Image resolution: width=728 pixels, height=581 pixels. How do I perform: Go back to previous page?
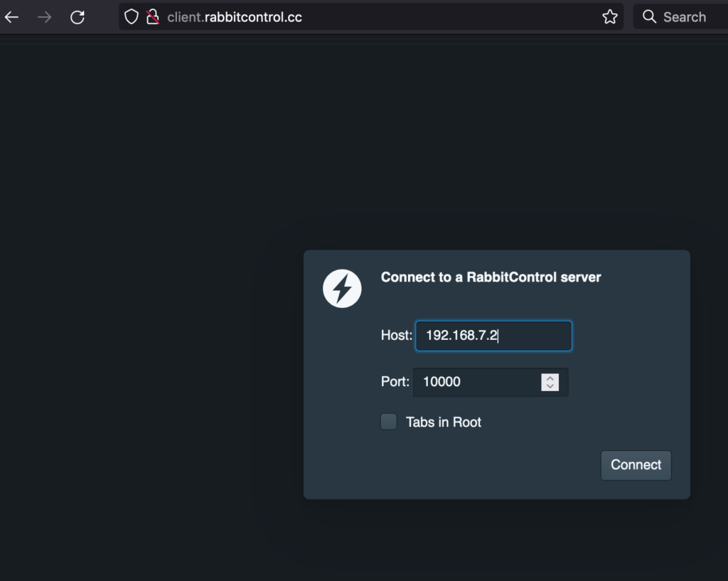11,17
